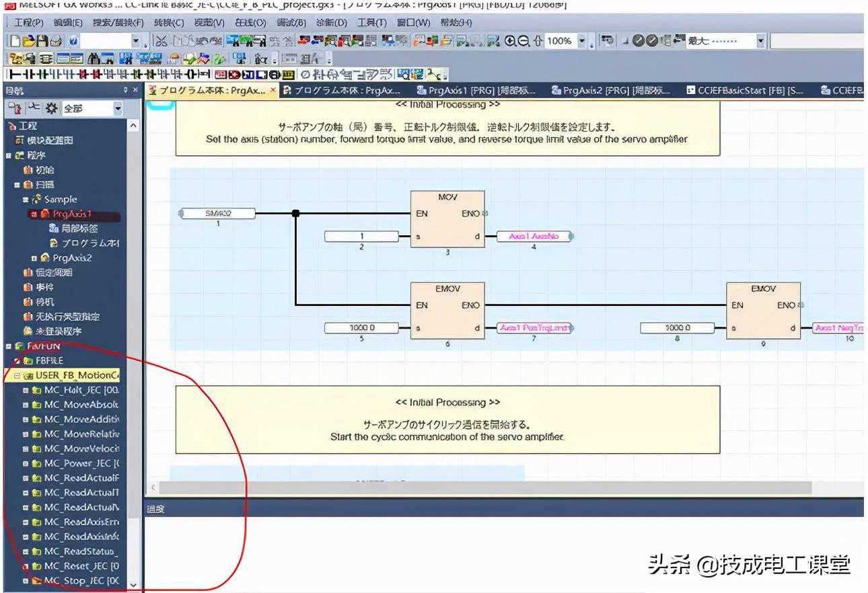The image size is (868, 593).
Task: Click the Help question mark icon
Action: (73, 41)
